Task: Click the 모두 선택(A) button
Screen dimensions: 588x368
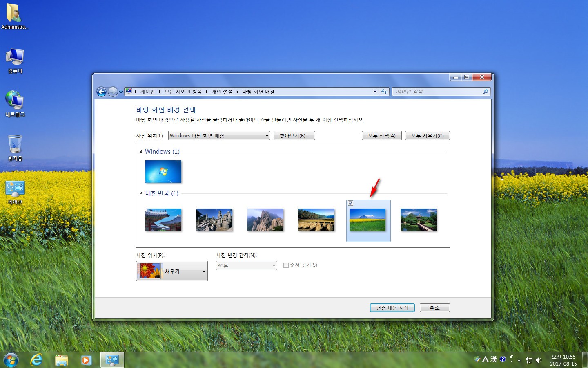Action: 382,136
